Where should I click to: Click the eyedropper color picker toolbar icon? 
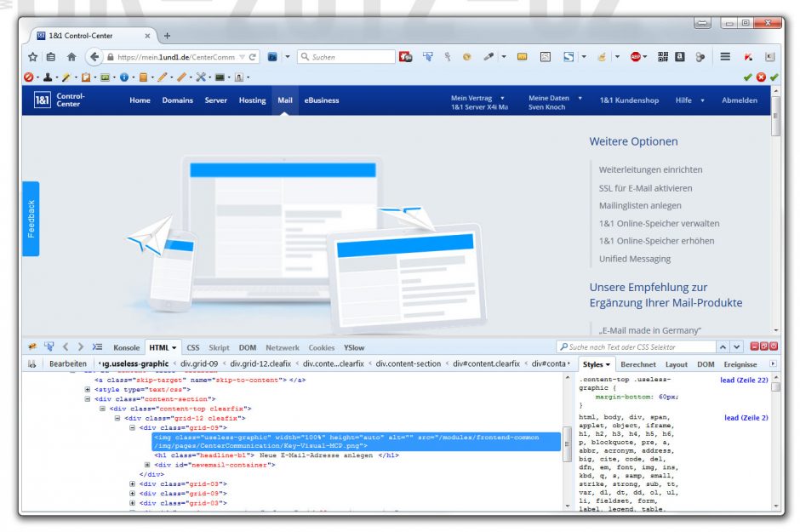pyautogui.click(x=489, y=57)
